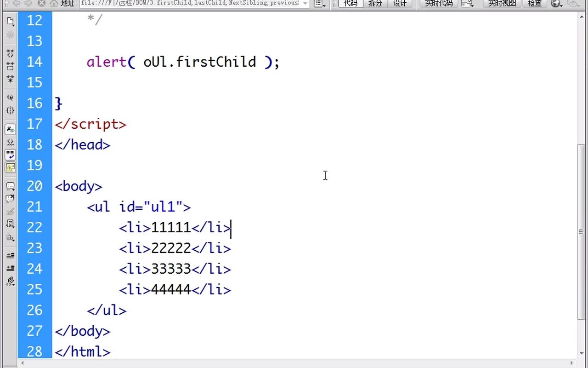
Task: Click the Expand All icon
Action: (x=10, y=79)
